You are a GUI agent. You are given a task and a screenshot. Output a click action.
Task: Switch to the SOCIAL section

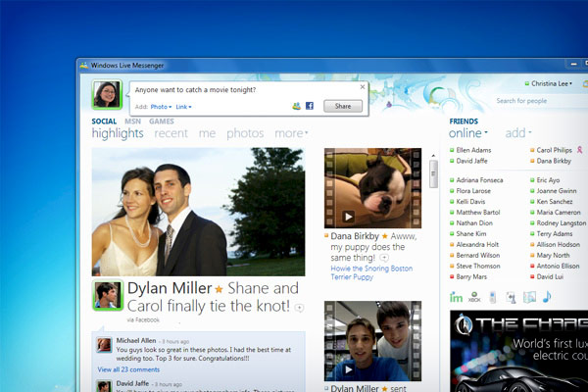pos(104,122)
